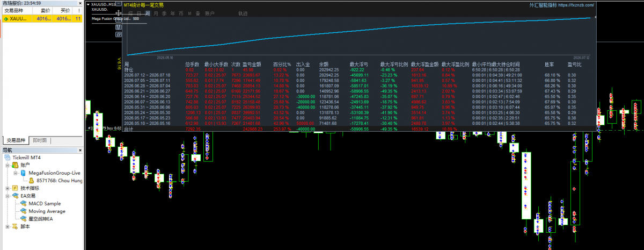Click the 总手数 column header

pyautogui.click(x=192, y=64)
